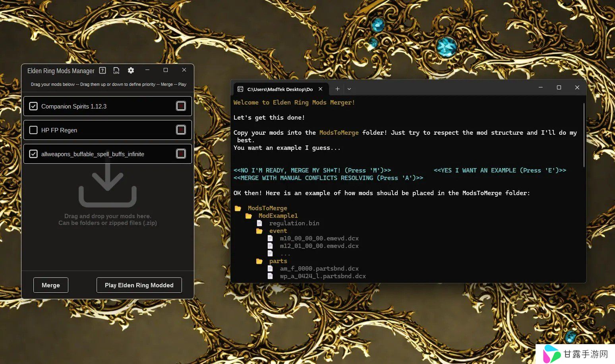Select the allweapons_buffable_spell_buffs_infinite label
Screen dimensions: 615x364
[x=93, y=154]
